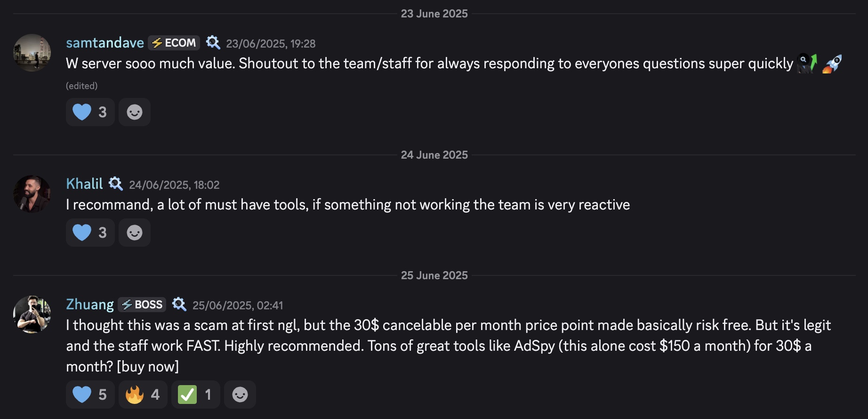Toggle the green checkmark reaction

point(195,395)
